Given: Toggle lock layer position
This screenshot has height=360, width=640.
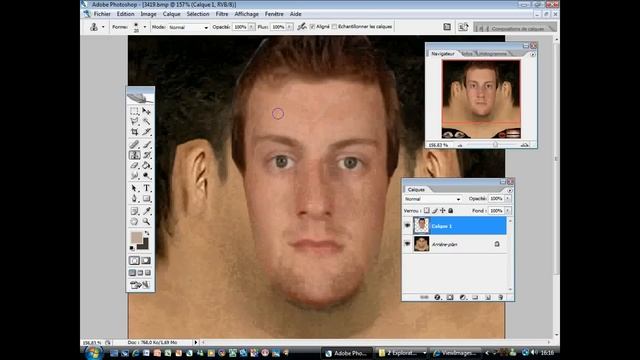Looking at the screenshot, I should 442,211.
